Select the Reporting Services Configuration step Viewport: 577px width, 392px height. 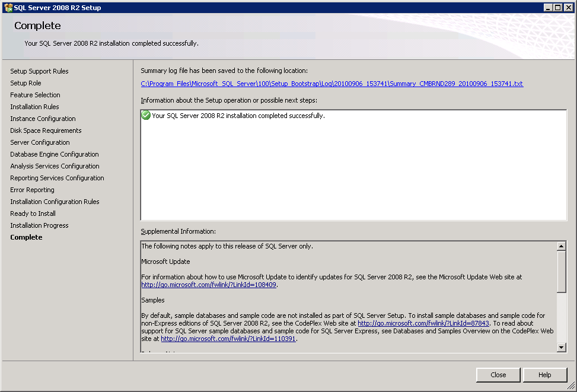57,178
